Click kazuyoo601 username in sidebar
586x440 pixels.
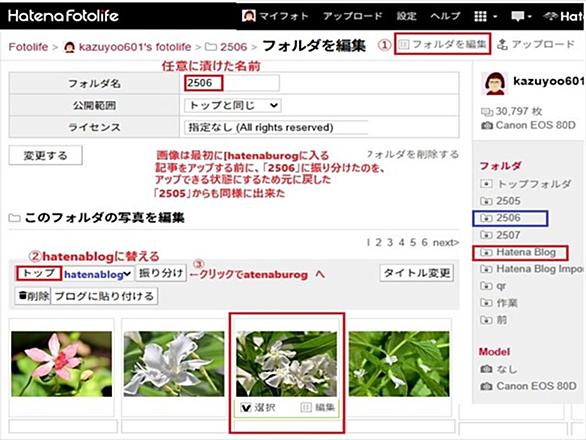pyautogui.click(x=549, y=81)
